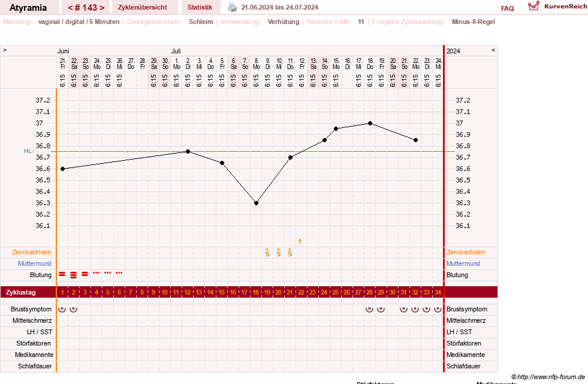588x384 pixels.
Task: Click the 36.75 temperature point on July 2
Action: pos(188,152)
